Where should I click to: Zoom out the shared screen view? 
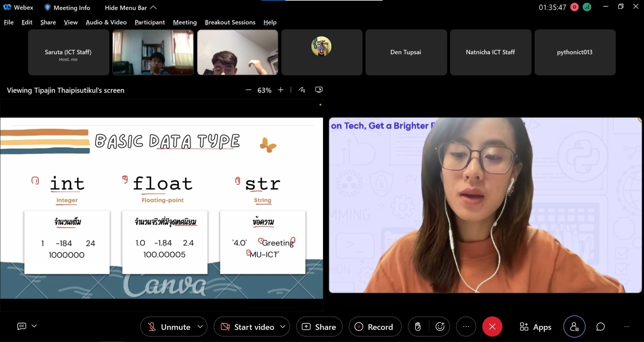click(248, 90)
